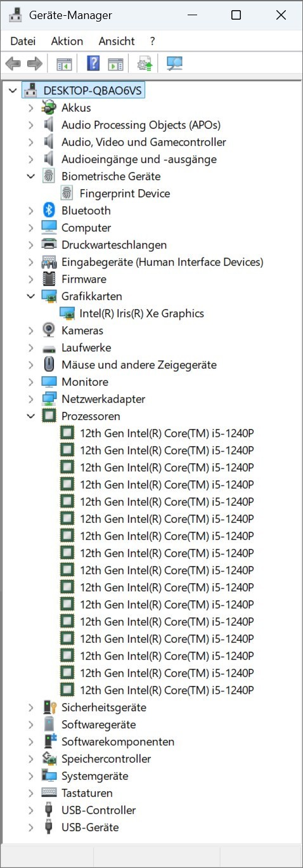Screen dimensions: 303x868
Task: Click the key icon beside Sicherheitsgeräte
Action: pyautogui.click(x=49, y=707)
